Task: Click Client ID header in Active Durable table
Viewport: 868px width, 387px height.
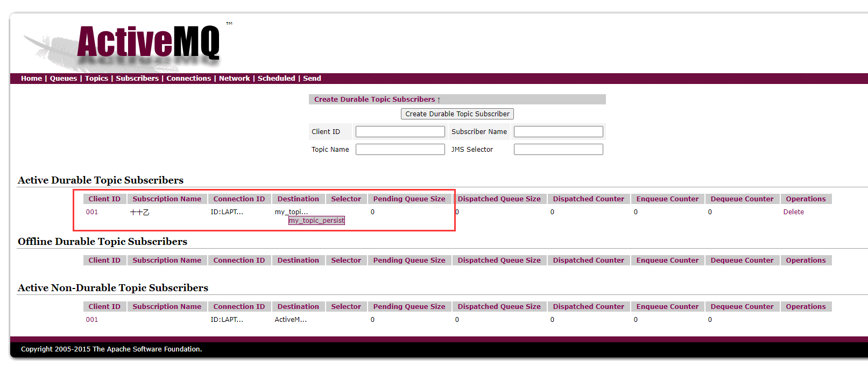Action: [x=104, y=199]
